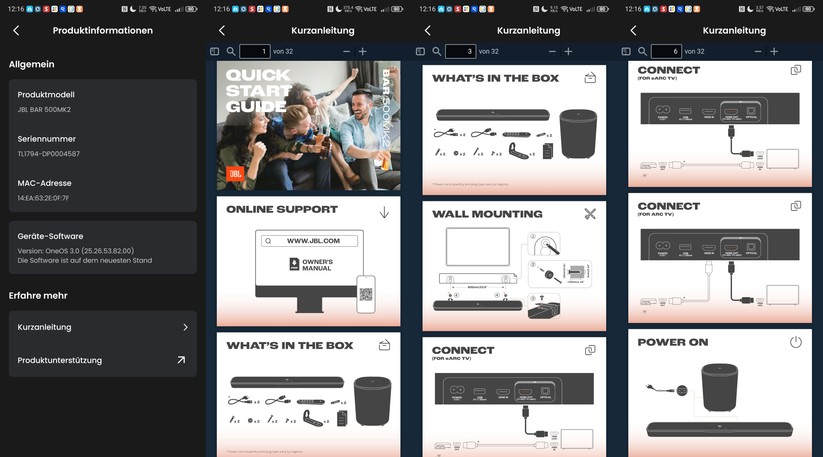Click search magnifier in page 3 viewer toolbar
This screenshot has height=457, width=823.
[x=437, y=51]
